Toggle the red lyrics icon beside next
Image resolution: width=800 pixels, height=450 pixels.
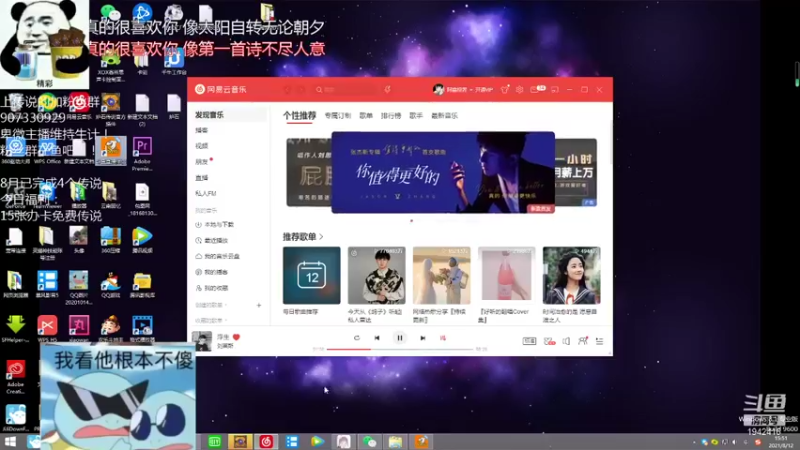443,338
